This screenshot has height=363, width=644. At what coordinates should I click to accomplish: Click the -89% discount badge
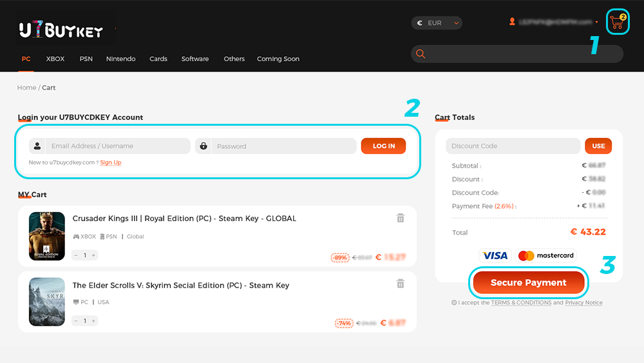[x=340, y=258]
